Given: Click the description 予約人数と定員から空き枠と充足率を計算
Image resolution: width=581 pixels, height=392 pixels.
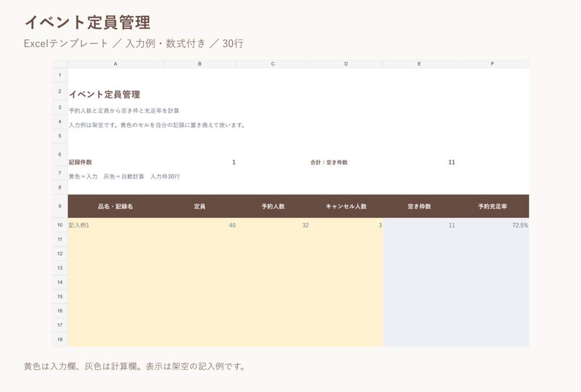Looking at the screenshot, I should coord(124,111).
